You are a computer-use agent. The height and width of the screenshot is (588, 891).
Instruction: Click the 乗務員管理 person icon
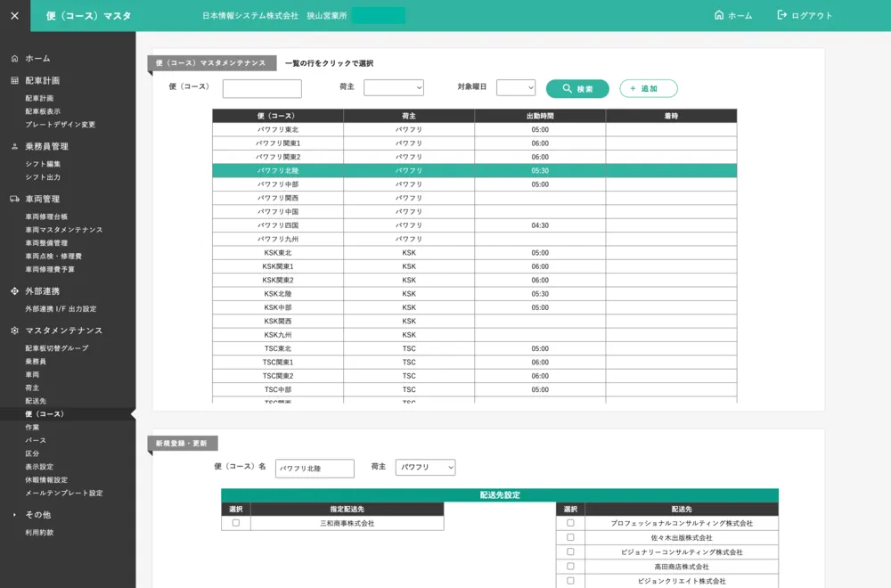click(x=14, y=146)
